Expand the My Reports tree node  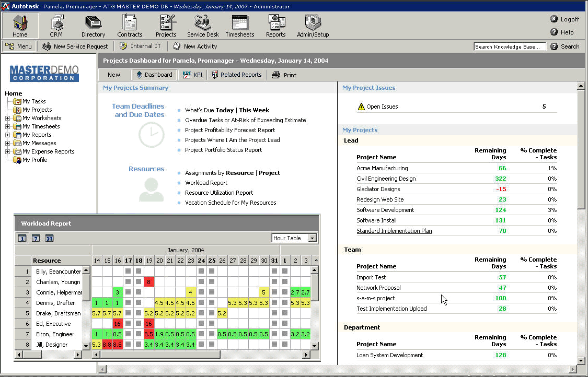click(x=8, y=135)
